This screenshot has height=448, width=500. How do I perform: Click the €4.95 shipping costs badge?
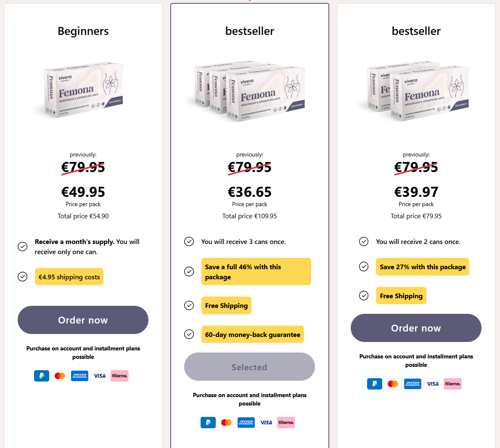[69, 276]
